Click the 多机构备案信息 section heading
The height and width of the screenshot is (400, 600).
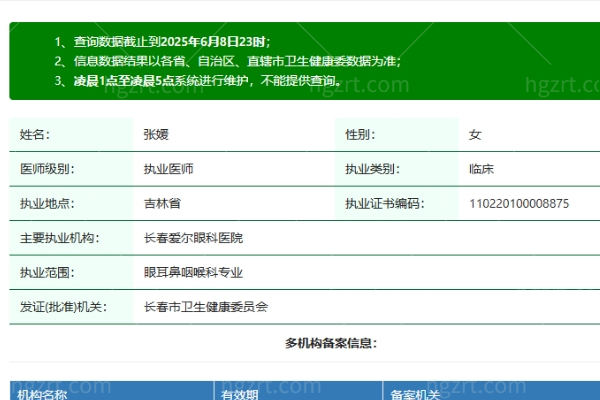click(331, 343)
